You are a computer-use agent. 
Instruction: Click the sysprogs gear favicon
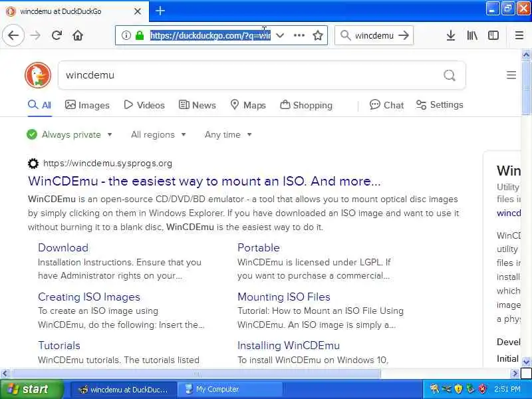(x=33, y=164)
